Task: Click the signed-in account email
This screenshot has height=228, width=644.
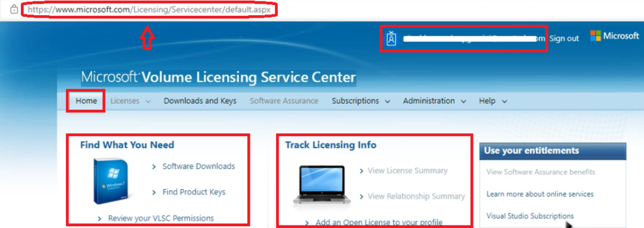Action: click(474, 38)
